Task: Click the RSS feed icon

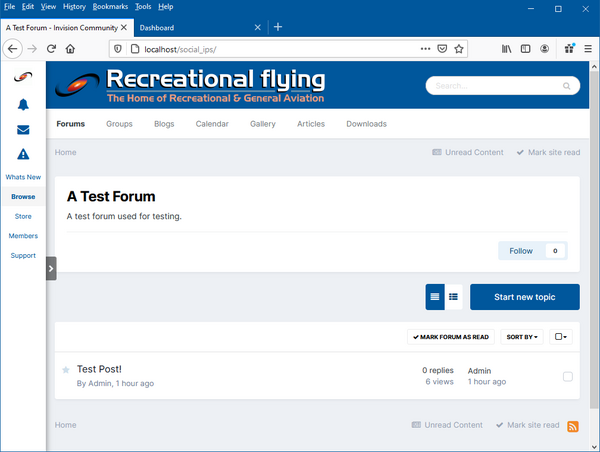Action: tap(573, 426)
